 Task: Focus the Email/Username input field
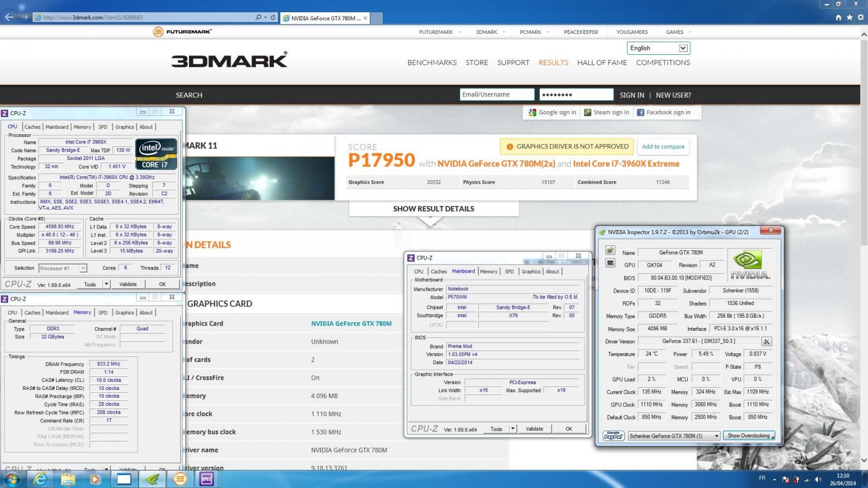[497, 95]
